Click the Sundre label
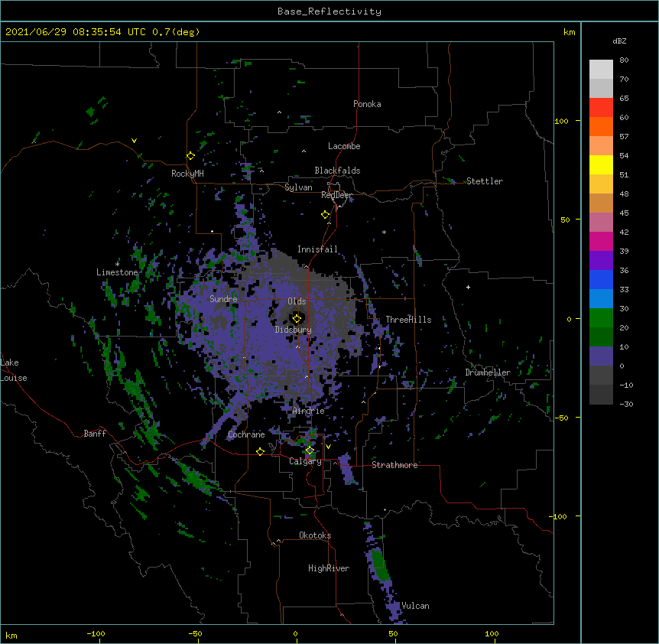 [x=223, y=299]
